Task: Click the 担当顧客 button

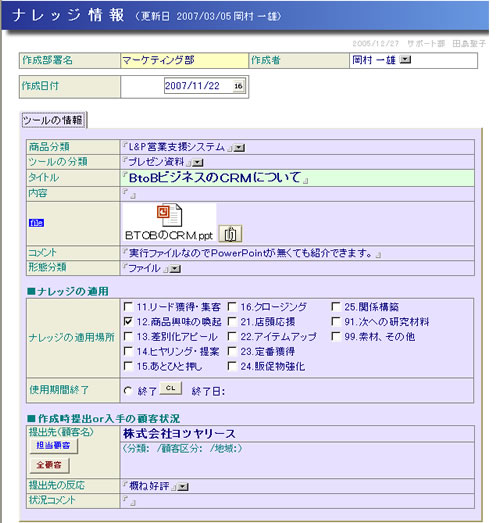Action: click(x=54, y=446)
